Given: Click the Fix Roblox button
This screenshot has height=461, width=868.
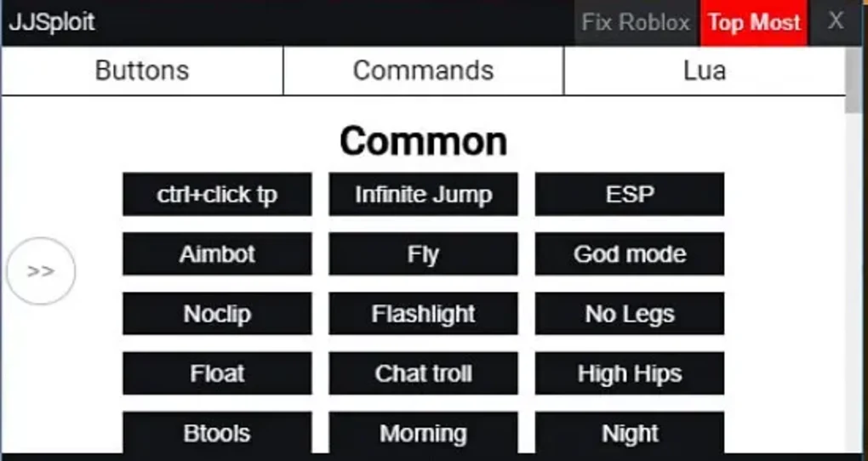Looking at the screenshot, I should [x=636, y=23].
